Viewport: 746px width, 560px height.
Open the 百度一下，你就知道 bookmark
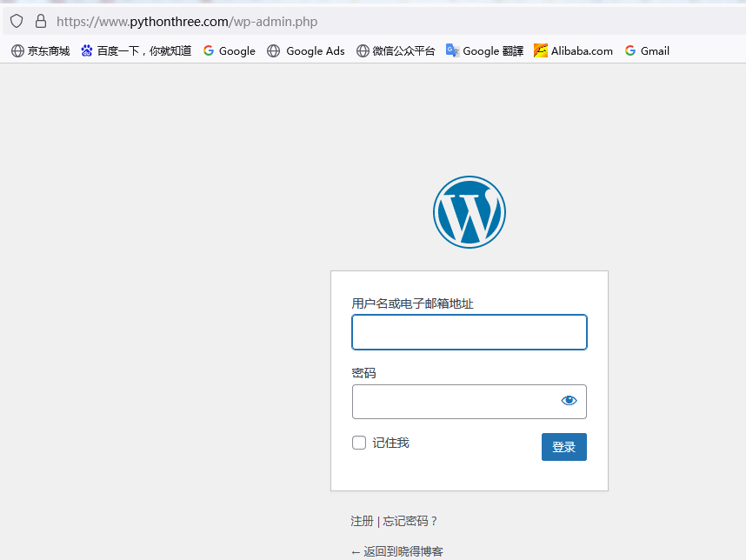click(x=136, y=51)
